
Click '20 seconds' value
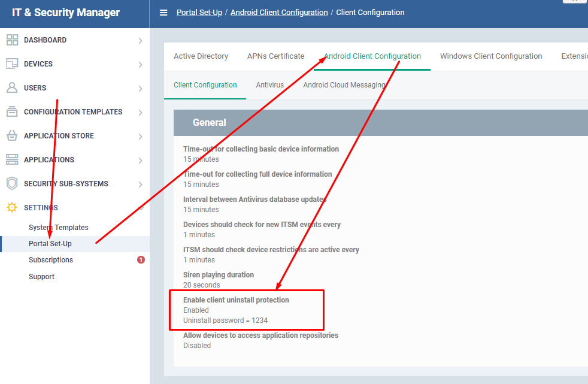202,285
